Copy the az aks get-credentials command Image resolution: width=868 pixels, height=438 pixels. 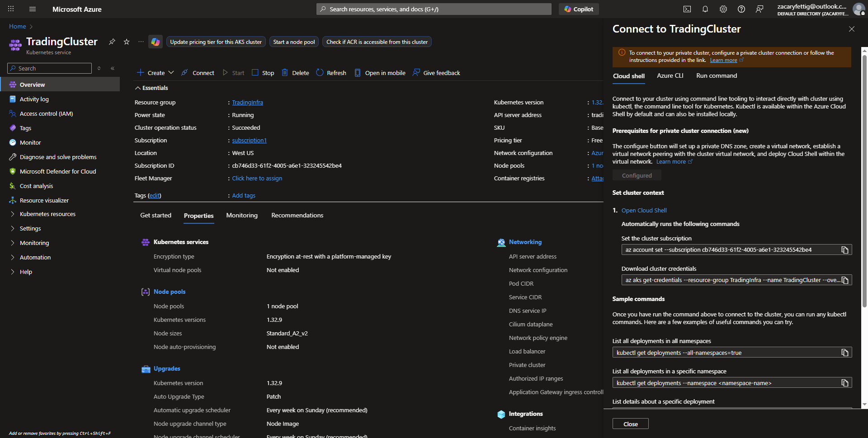coord(844,280)
